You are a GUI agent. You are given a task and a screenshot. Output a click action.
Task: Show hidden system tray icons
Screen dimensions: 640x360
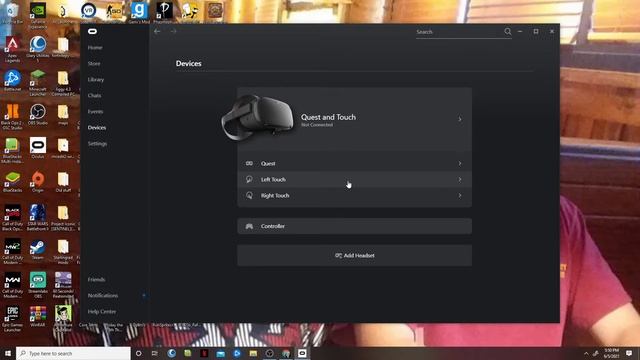click(586, 353)
